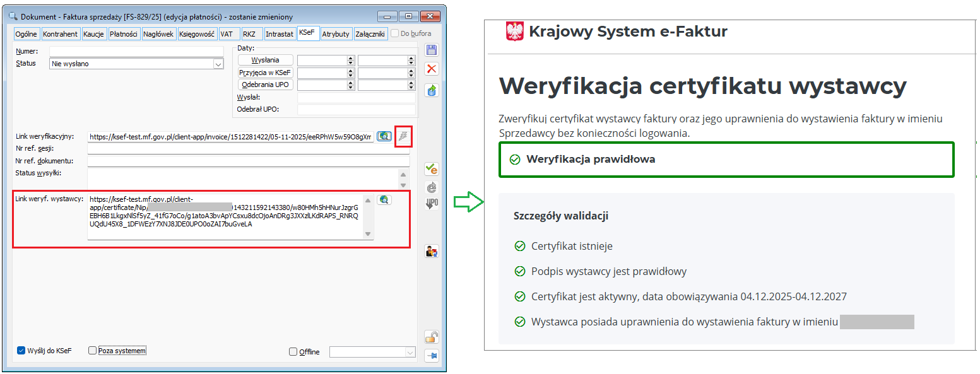Click the Odebrania UPO button
This screenshot has width=980, height=374.
(x=266, y=85)
